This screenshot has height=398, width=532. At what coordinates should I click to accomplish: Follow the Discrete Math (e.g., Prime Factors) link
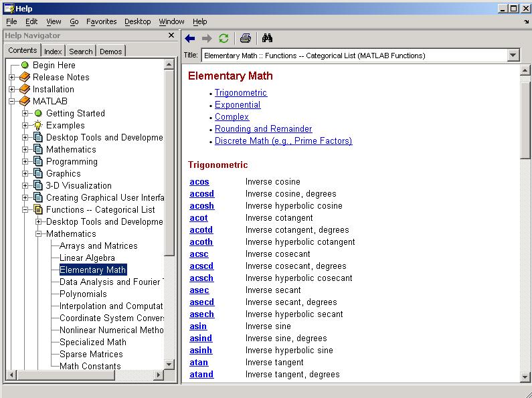284,140
